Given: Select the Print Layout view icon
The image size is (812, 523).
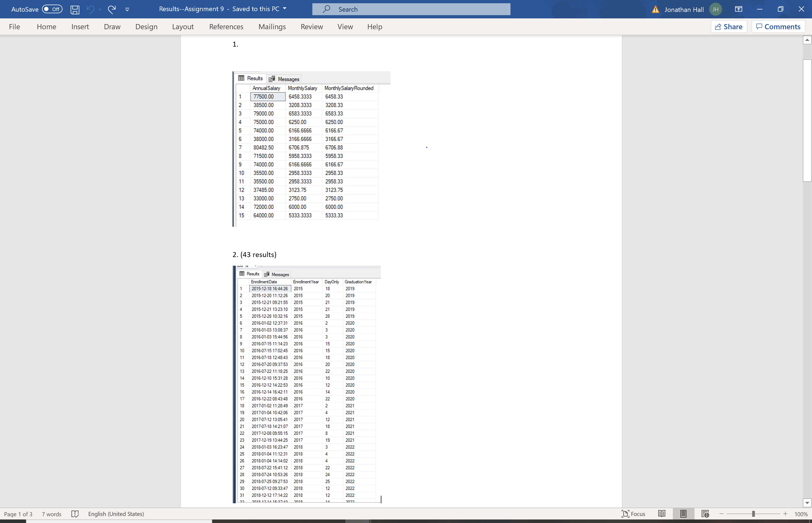Looking at the screenshot, I should point(683,514).
